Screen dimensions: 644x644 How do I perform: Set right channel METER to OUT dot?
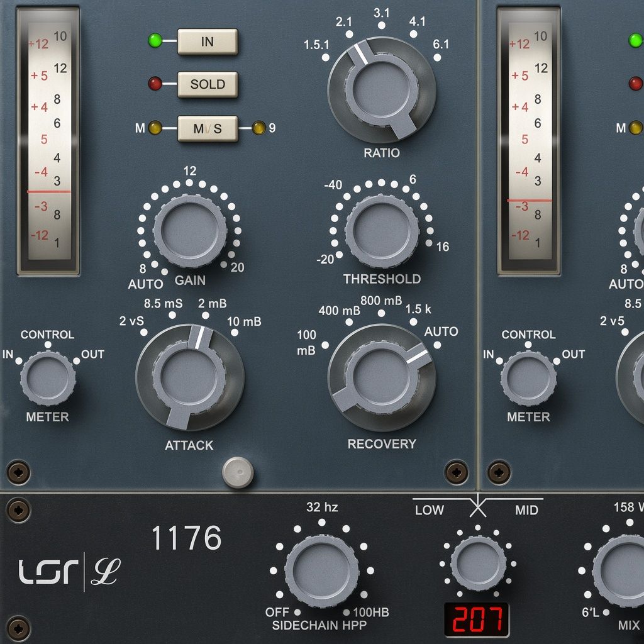click(x=557, y=361)
